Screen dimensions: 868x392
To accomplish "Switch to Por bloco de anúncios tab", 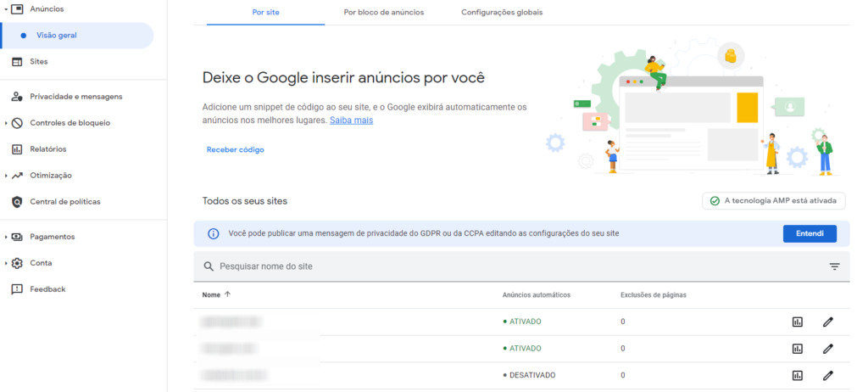I will tap(384, 12).
